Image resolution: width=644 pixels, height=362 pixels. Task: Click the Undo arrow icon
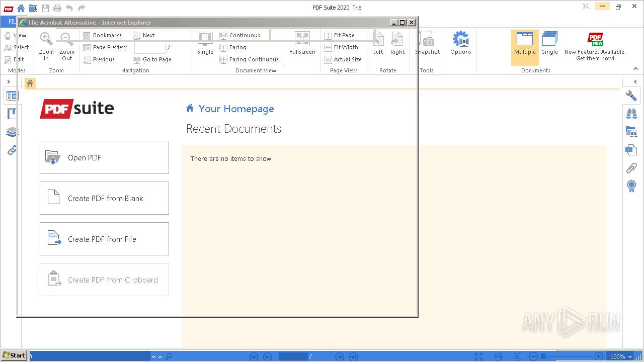[x=69, y=8]
